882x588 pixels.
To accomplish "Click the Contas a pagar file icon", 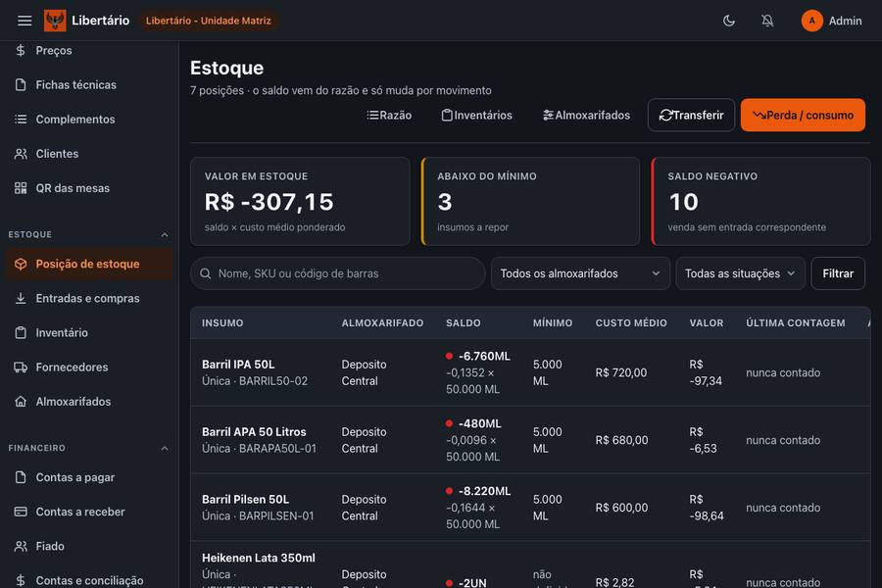I will click(21, 477).
